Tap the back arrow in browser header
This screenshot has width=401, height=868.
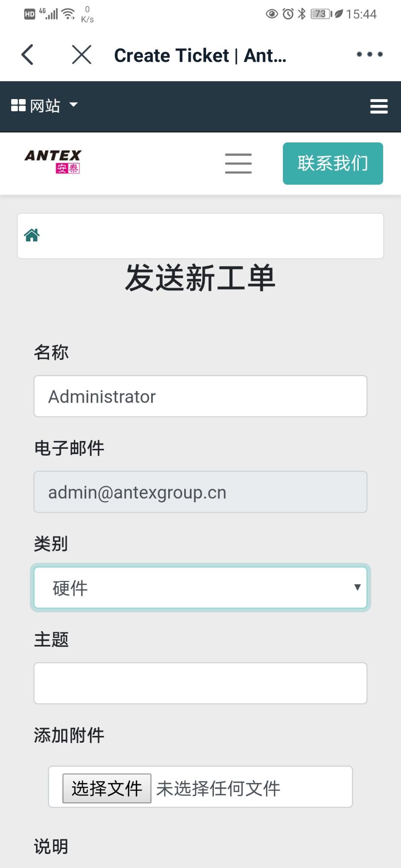click(28, 55)
